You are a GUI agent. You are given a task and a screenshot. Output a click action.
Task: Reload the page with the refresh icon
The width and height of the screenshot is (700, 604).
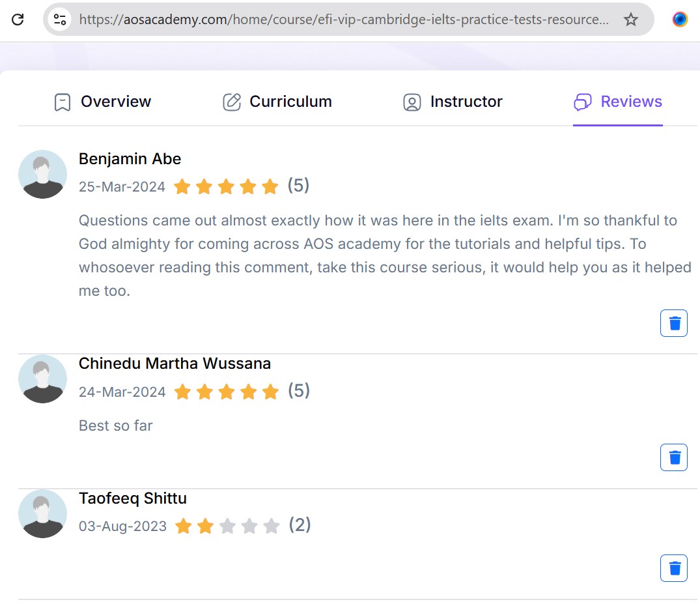point(18,19)
